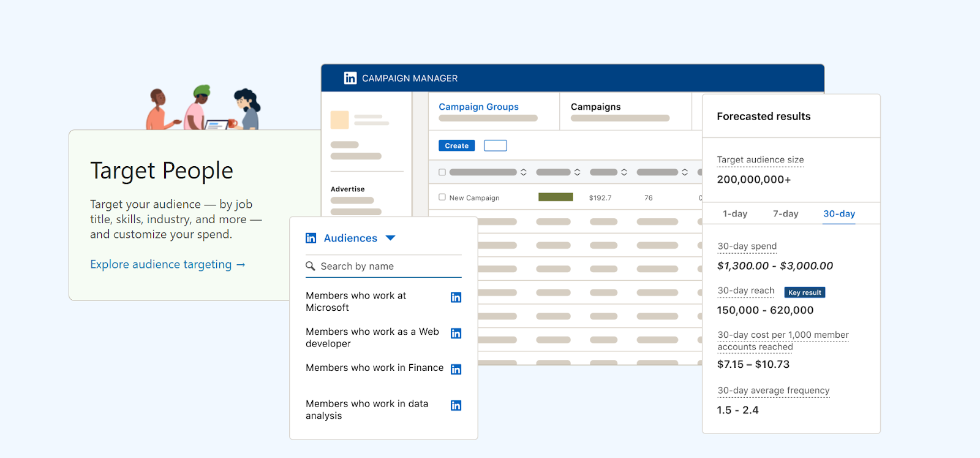980x458 pixels.
Task: Click the Target People heading
Action: point(162,170)
